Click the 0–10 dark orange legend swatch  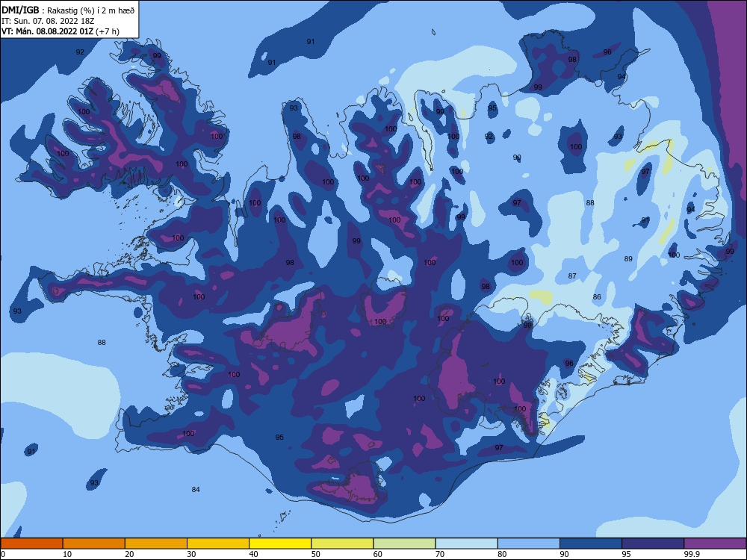pyautogui.click(x=31, y=544)
